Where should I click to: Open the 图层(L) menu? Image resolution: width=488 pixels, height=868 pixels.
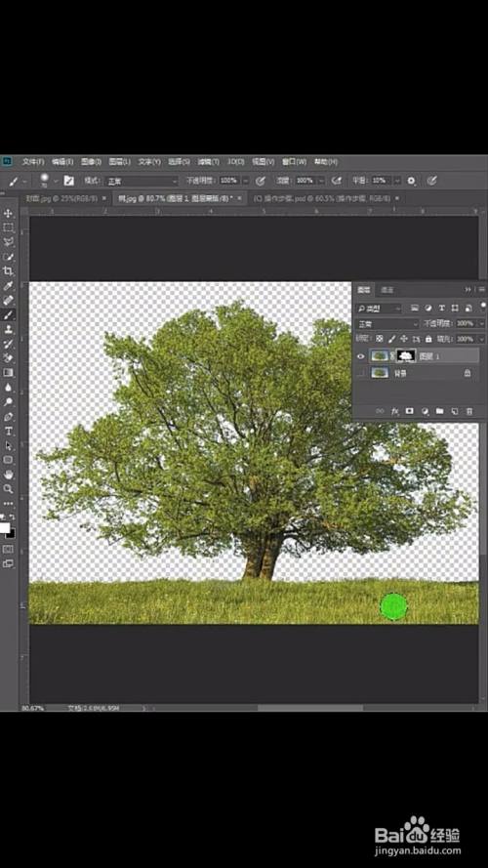pyautogui.click(x=119, y=162)
